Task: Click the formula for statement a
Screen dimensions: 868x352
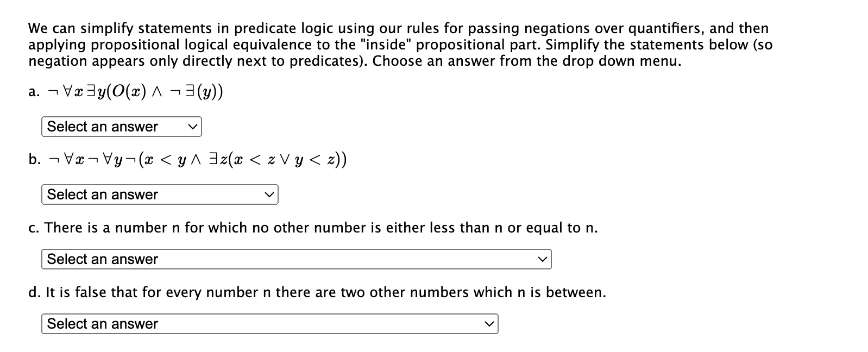Action: tap(136, 91)
